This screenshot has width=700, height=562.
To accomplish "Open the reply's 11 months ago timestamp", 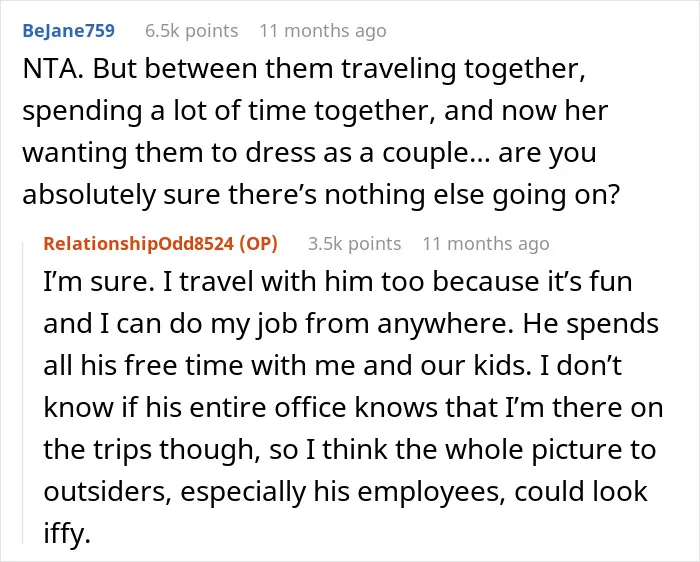I will 486,244.
